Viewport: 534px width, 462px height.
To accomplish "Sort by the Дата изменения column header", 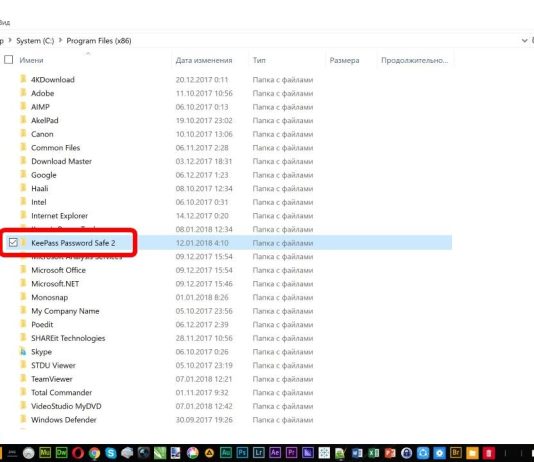I will coord(204,60).
